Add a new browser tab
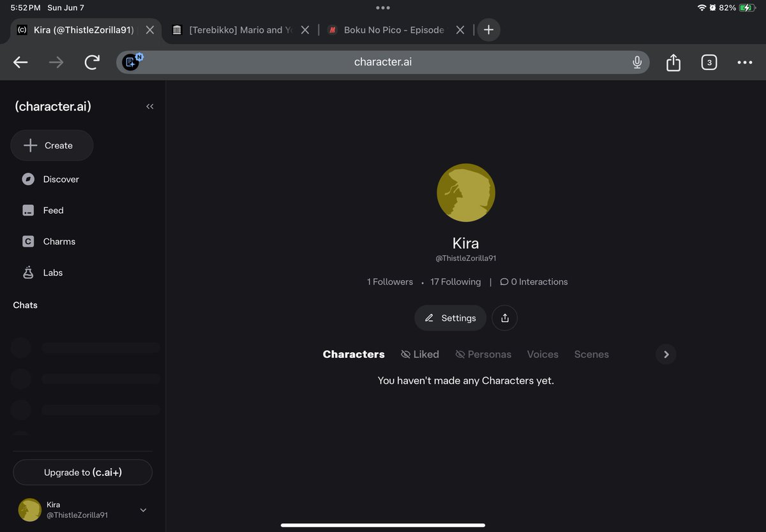 [488, 30]
